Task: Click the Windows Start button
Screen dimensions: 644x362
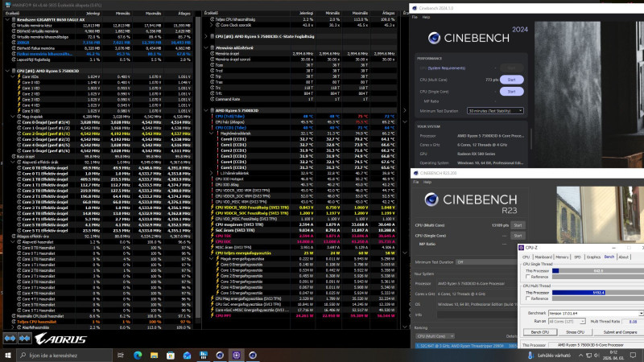Action: point(6,355)
